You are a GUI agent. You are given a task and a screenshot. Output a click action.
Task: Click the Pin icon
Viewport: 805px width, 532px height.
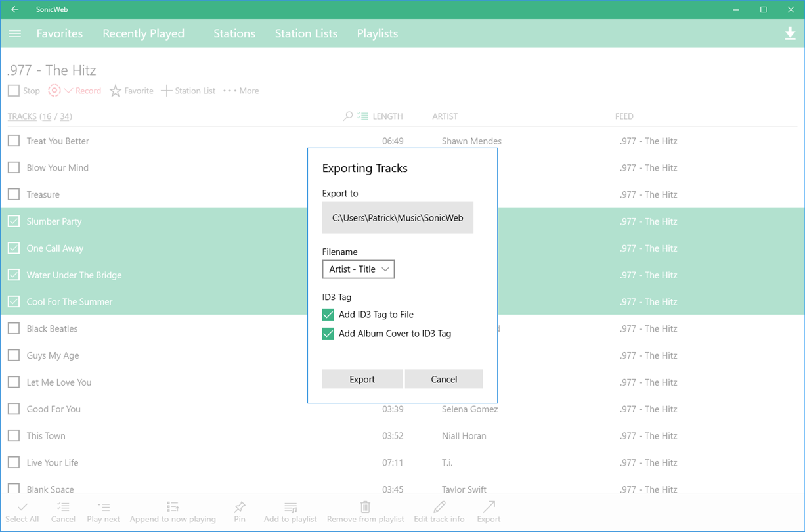[x=240, y=507]
